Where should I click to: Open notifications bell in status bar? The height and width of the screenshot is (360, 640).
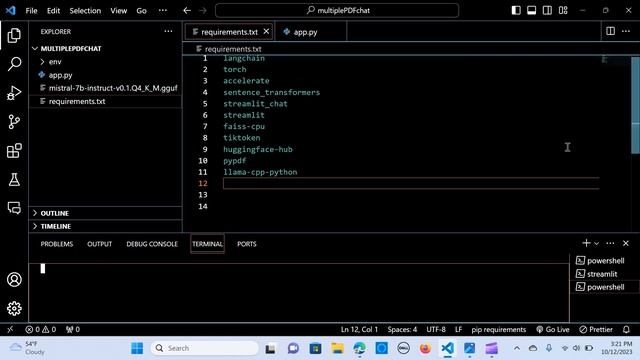[x=626, y=329]
